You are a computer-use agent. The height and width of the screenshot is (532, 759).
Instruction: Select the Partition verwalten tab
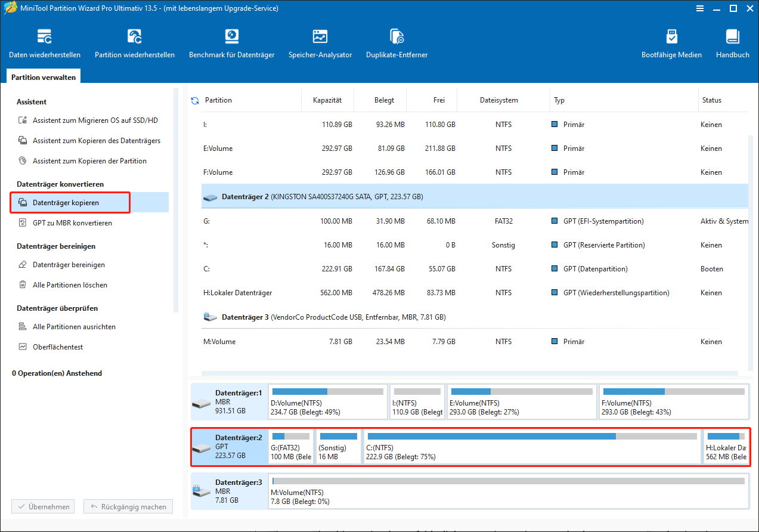click(x=43, y=76)
